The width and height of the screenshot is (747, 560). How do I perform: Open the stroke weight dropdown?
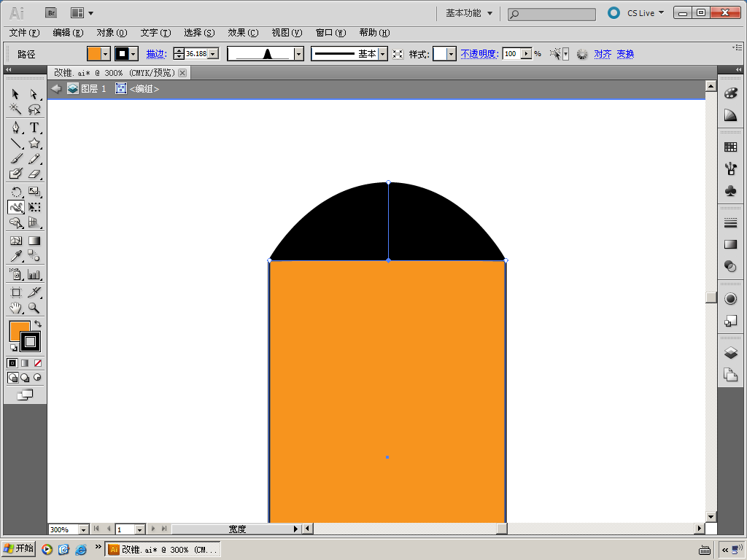click(212, 54)
